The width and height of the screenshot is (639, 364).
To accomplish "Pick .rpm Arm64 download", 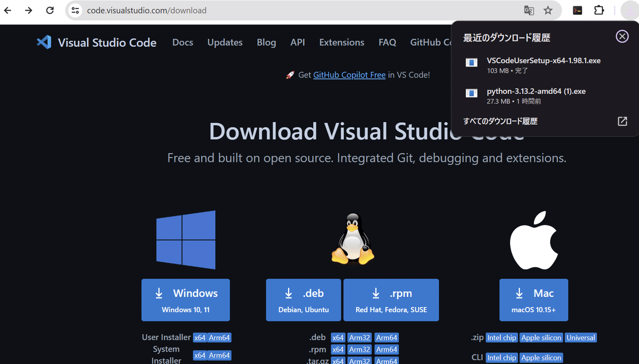I will tap(387, 350).
